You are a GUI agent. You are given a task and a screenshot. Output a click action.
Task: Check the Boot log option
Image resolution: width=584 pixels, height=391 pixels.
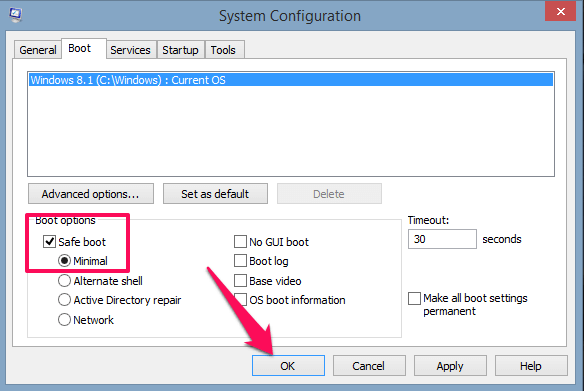(240, 261)
